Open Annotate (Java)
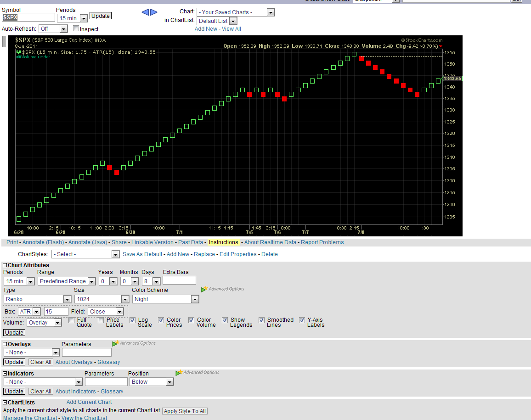Screen dimensions: 531x420 coord(88,242)
